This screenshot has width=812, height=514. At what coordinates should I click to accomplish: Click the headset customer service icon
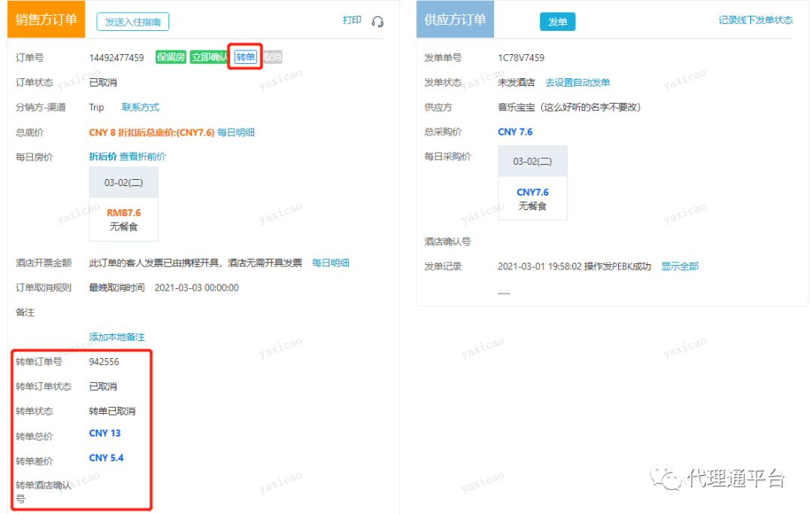[377, 22]
